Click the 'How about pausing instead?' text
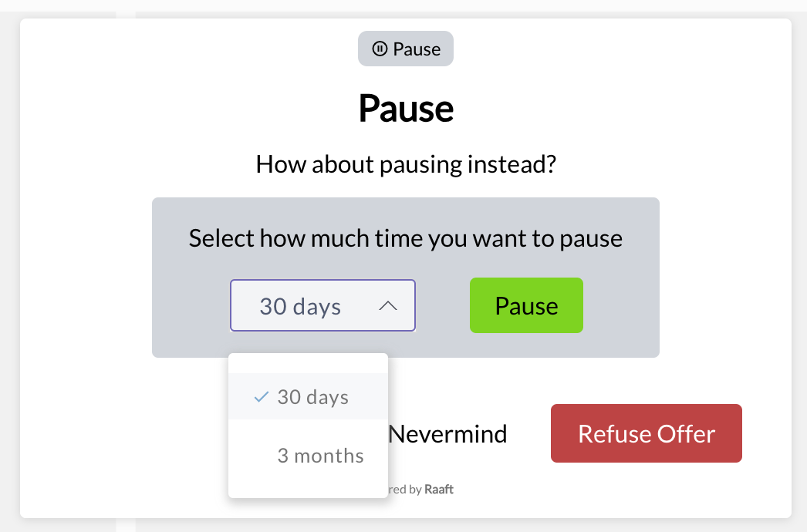 pyautogui.click(x=406, y=165)
